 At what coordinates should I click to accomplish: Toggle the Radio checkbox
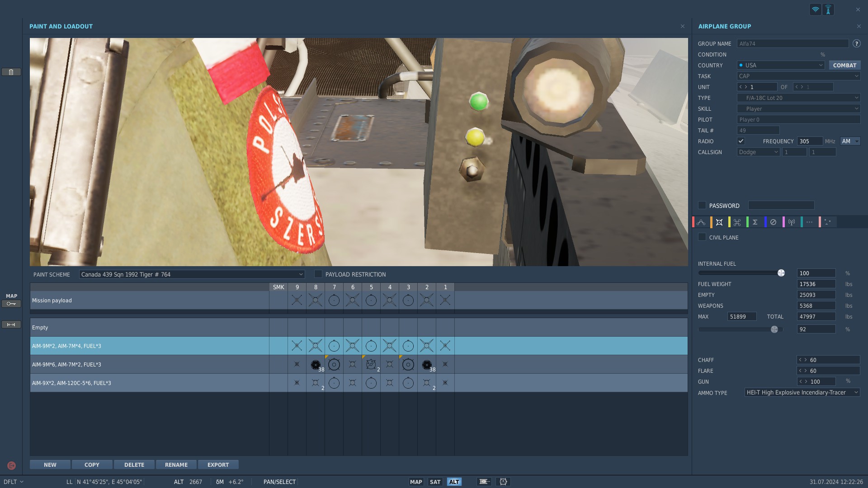pos(741,141)
